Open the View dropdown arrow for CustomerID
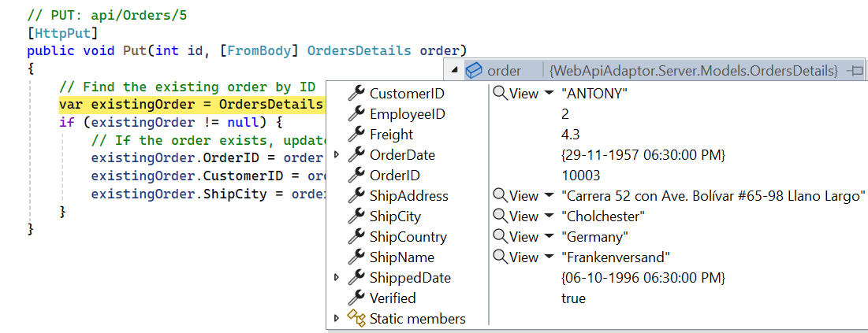Screen dimensions: 868x333 [x=548, y=94]
